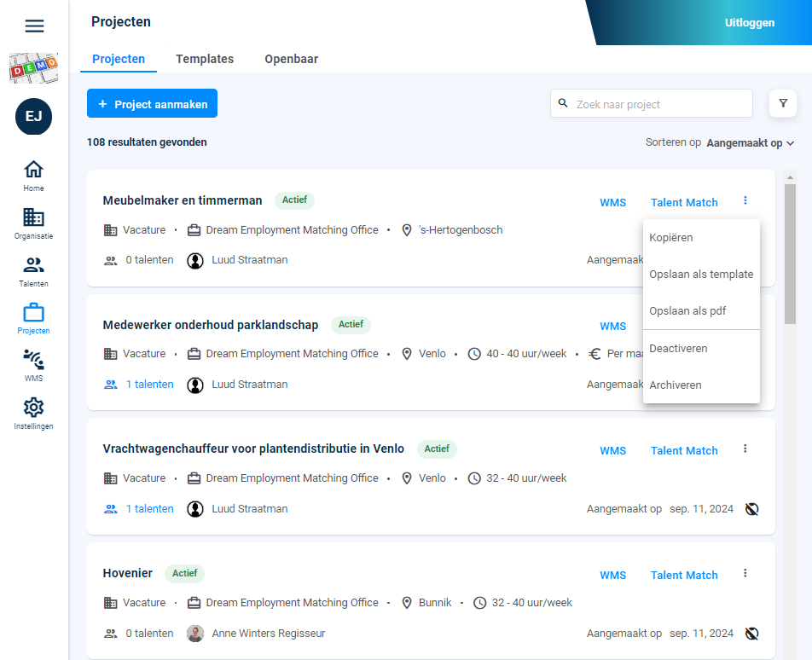Click the DEMO logo image
Screen dimensions: 812x660
pos(33,68)
